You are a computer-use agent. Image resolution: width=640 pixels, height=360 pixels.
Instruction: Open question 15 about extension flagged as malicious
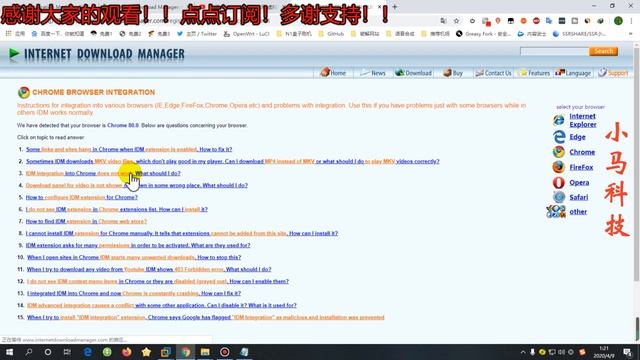click(x=206, y=317)
